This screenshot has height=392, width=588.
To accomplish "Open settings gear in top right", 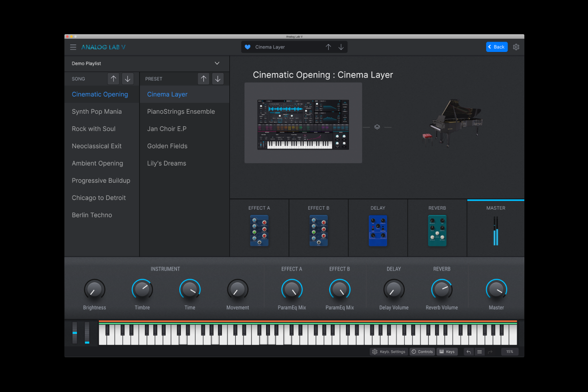I will [516, 47].
